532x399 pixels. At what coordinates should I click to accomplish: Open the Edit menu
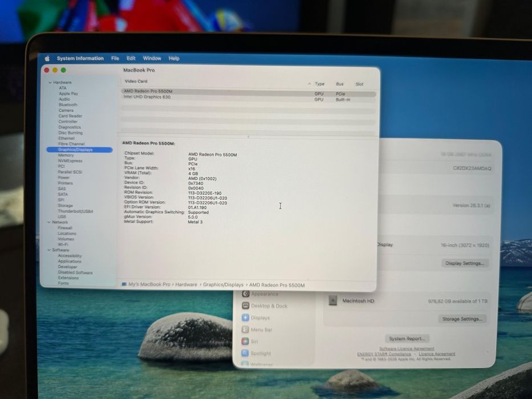[x=131, y=58]
